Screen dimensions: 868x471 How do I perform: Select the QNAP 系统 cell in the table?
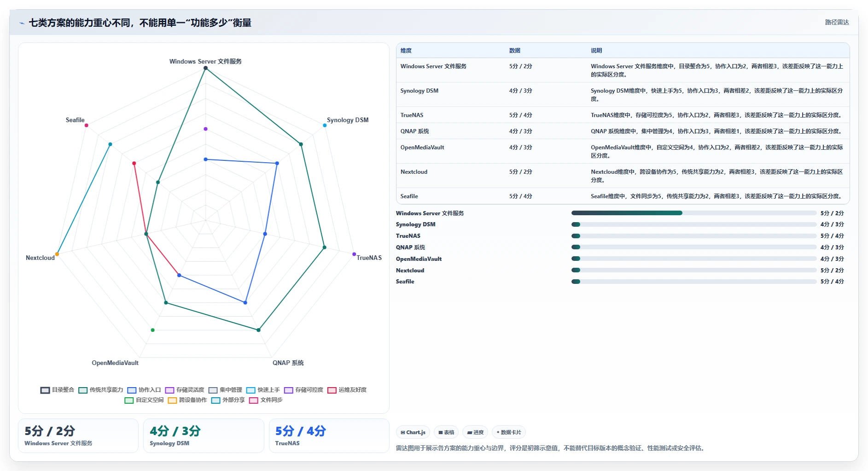click(414, 131)
